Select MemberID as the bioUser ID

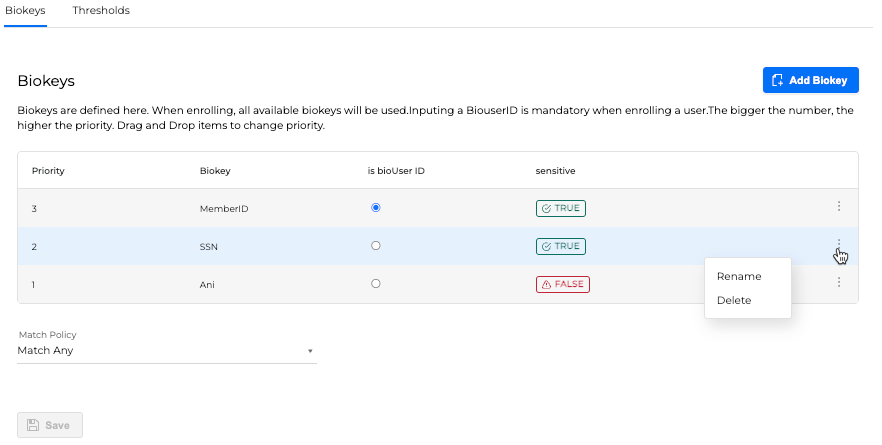tap(375, 208)
